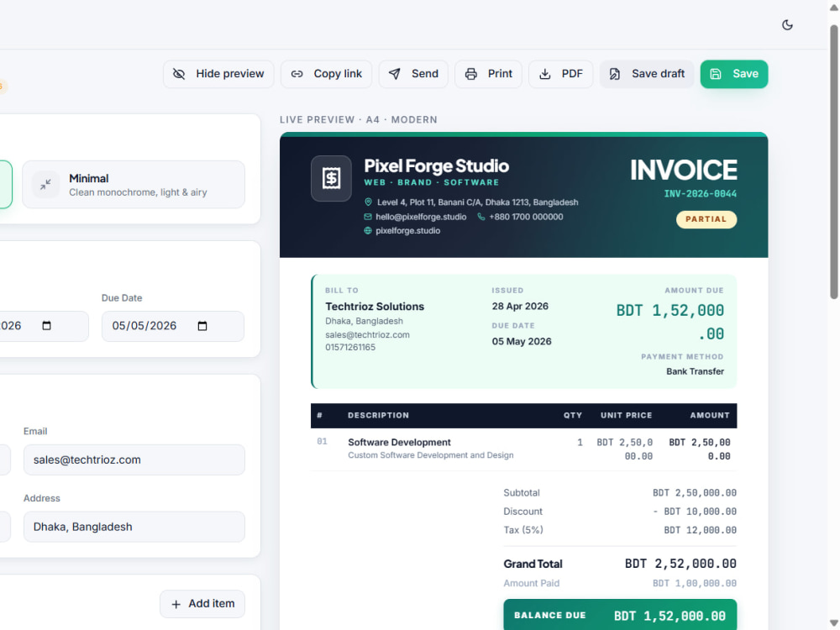Print the invoice

coord(489,74)
